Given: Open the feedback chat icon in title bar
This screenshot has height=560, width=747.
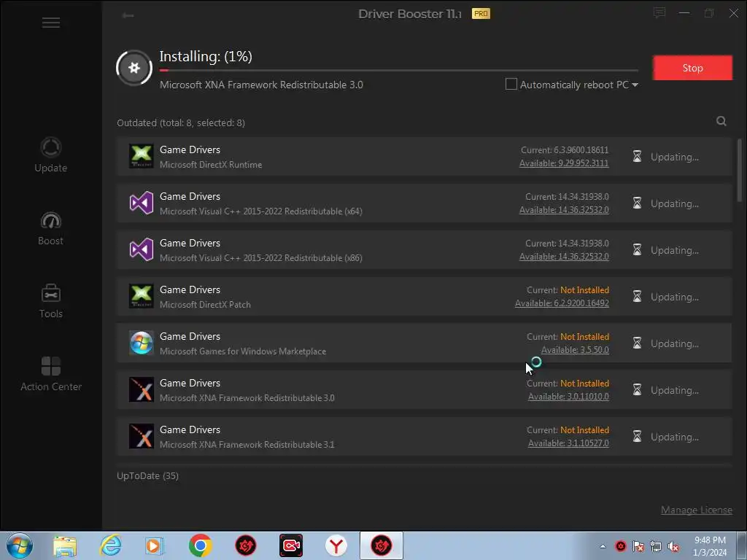Looking at the screenshot, I should tap(659, 13).
